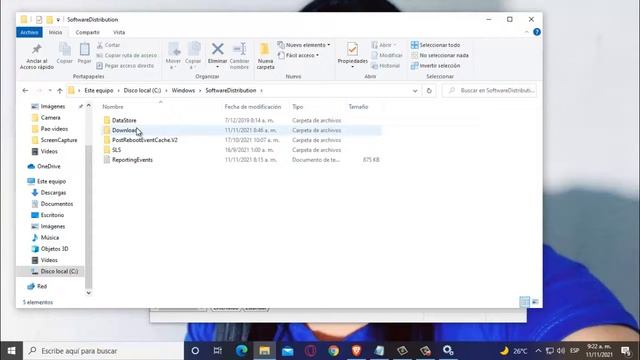Click the Modificar ribbon button
Image resolution: width=640 pixels, height=360 pixels.
click(387, 55)
